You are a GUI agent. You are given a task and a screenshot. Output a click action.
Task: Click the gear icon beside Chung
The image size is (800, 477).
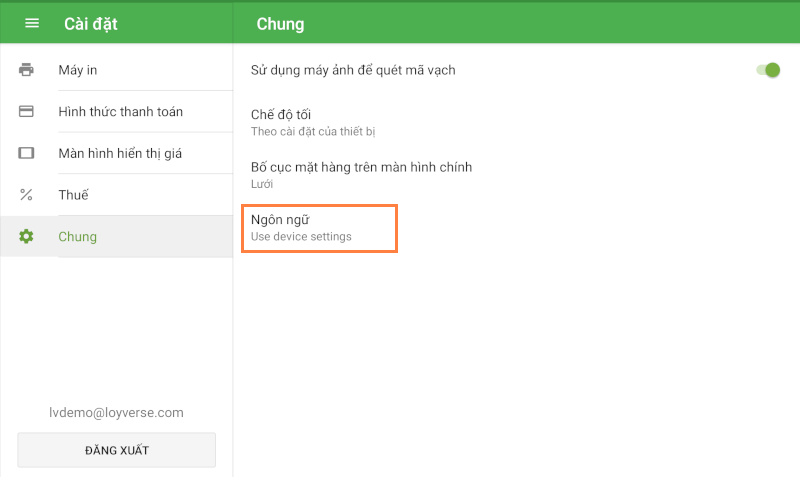26,237
